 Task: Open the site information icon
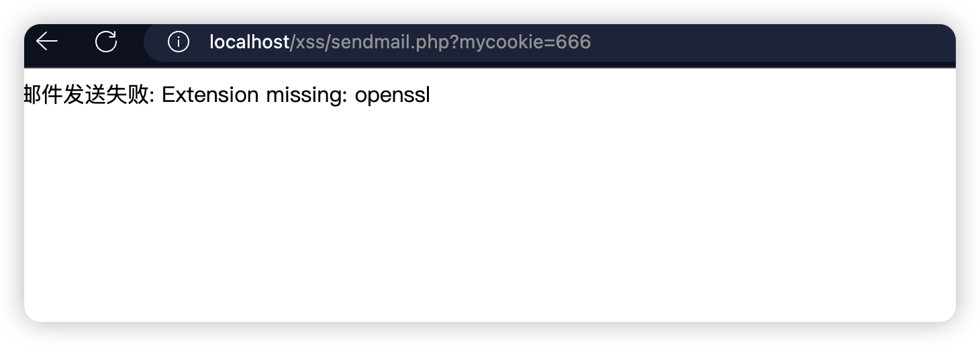click(178, 42)
